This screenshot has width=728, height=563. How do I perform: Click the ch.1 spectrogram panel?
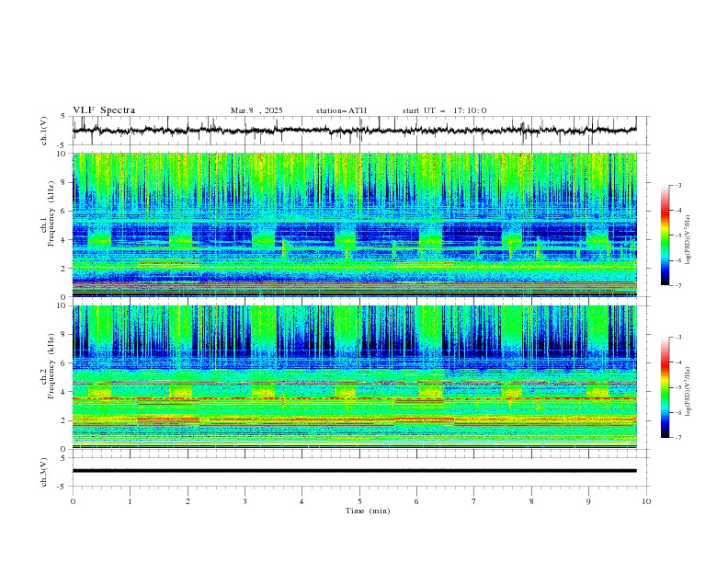(355, 224)
